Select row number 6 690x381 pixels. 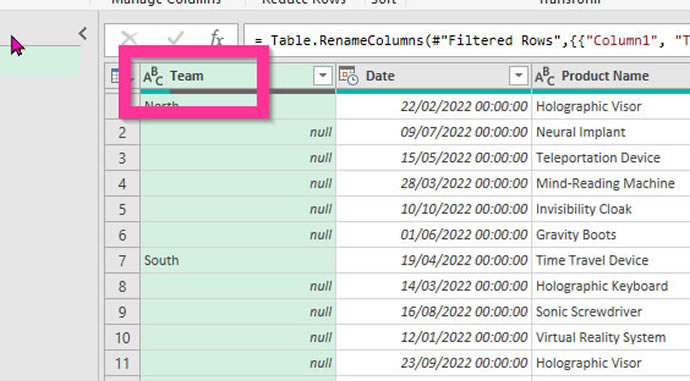point(122,235)
